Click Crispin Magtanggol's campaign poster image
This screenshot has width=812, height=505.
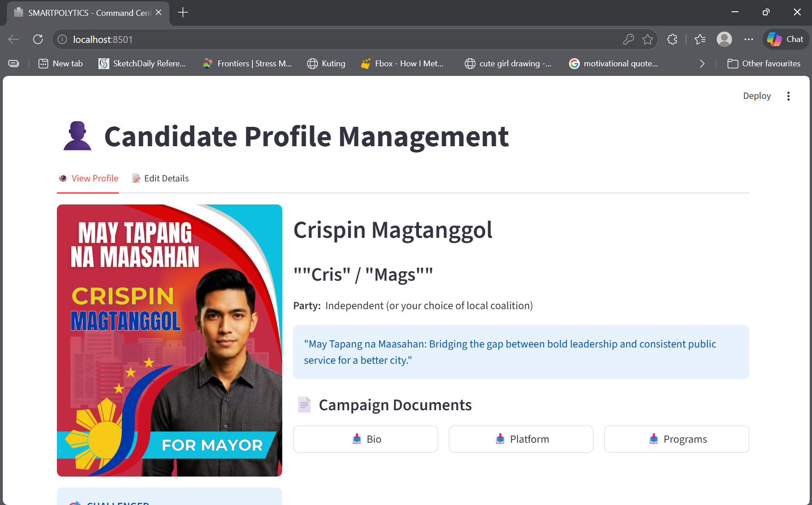point(169,340)
